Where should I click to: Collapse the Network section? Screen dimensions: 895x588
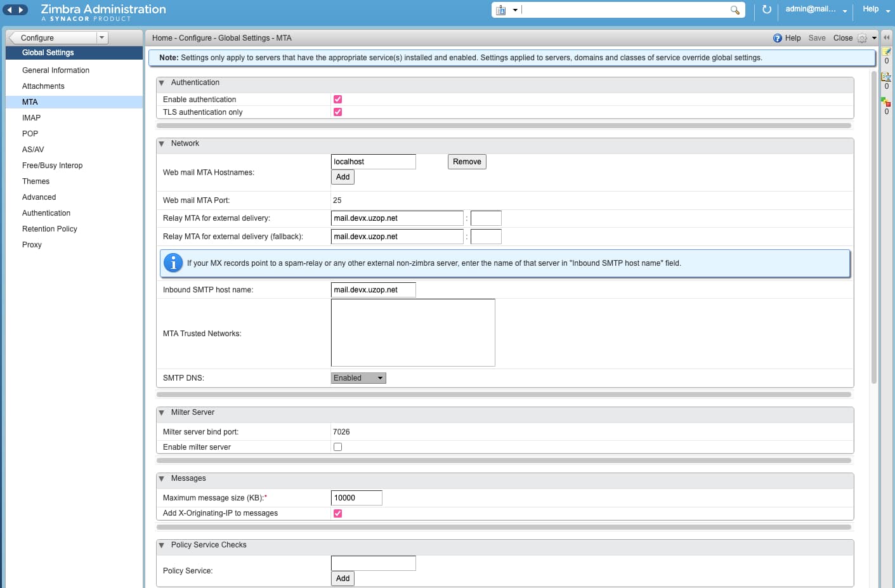pos(162,144)
